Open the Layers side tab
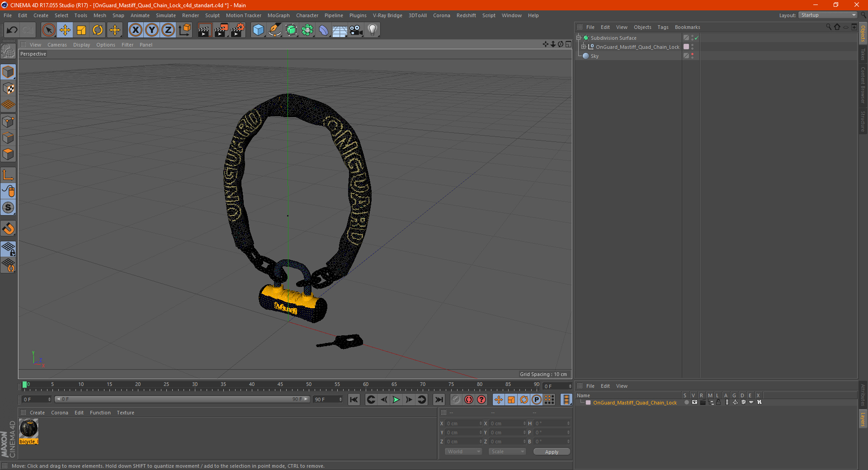868x470 pixels. tap(863, 419)
